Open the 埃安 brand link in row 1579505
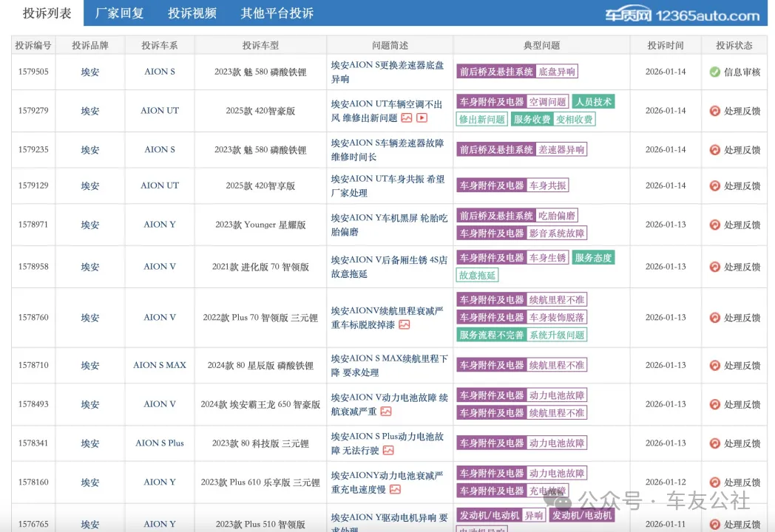The width and height of the screenshot is (775, 532). 90,72
